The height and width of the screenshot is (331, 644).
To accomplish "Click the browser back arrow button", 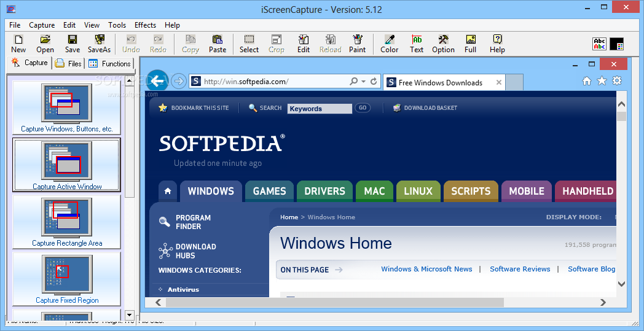I will [x=157, y=81].
